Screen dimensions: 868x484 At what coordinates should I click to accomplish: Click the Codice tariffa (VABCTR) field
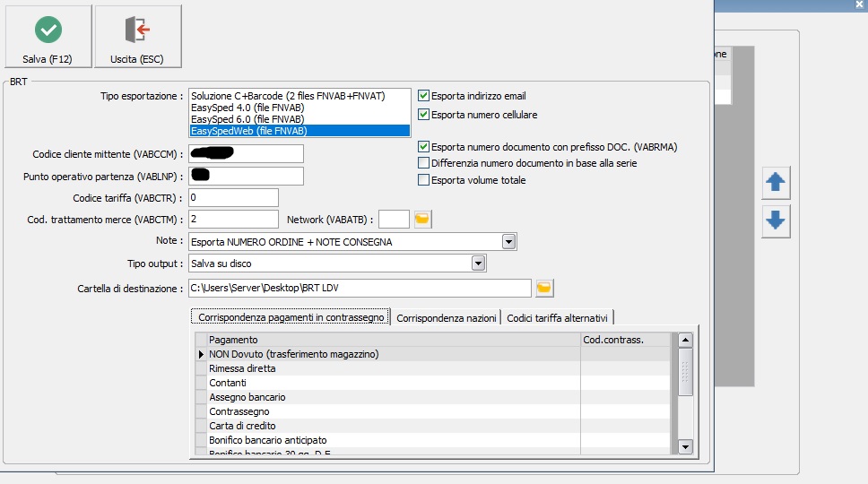click(x=233, y=197)
